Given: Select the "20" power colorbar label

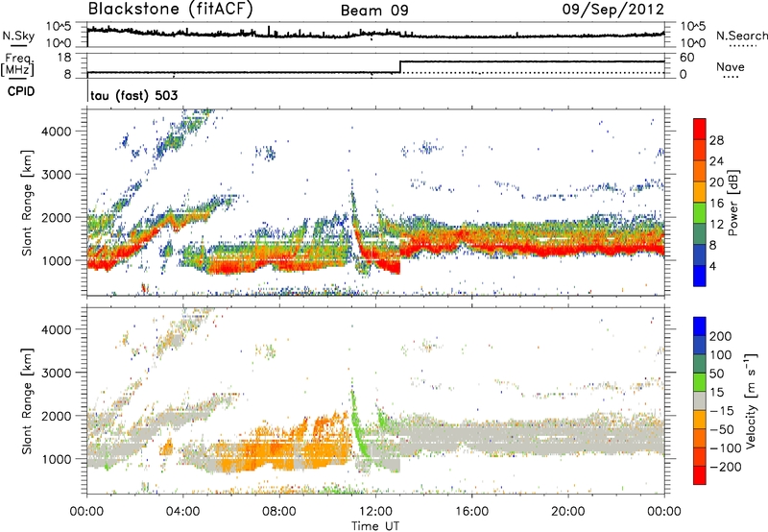Looking at the screenshot, I should 716,182.
